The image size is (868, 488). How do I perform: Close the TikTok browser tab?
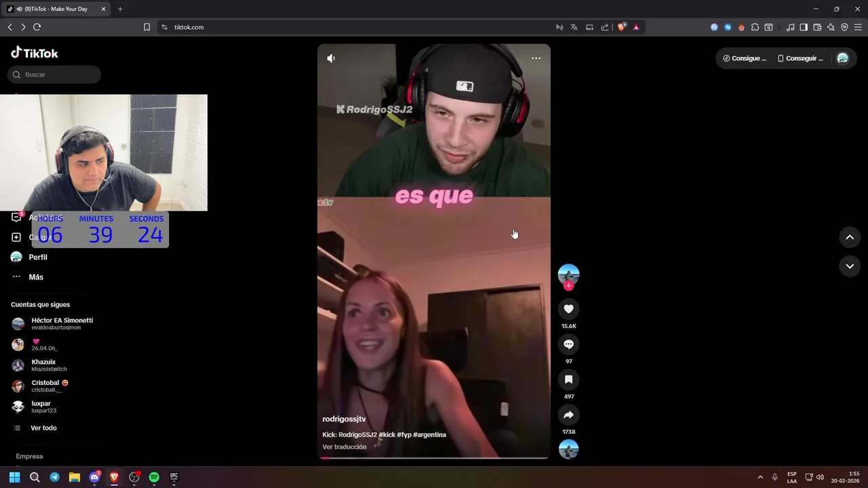pos(103,9)
